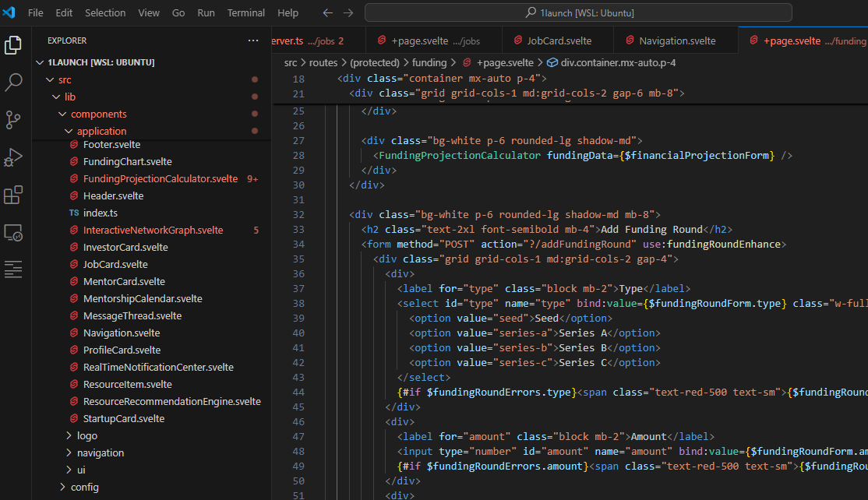Click the navigate back arrow
The image size is (868, 500).
point(327,12)
